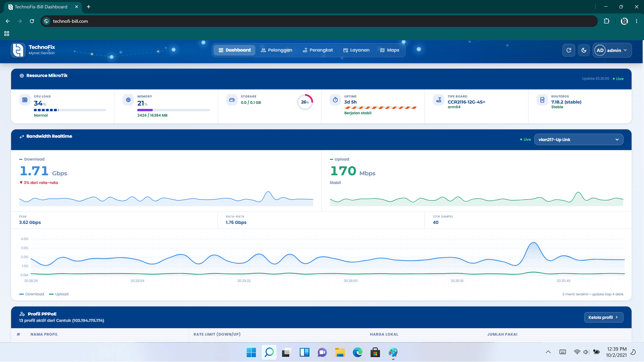Open the Dashboard tab

pos(234,50)
